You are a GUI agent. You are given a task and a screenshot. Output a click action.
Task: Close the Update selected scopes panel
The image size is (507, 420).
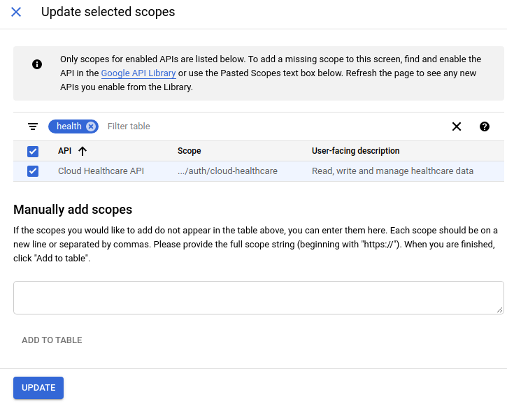pyautogui.click(x=16, y=12)
